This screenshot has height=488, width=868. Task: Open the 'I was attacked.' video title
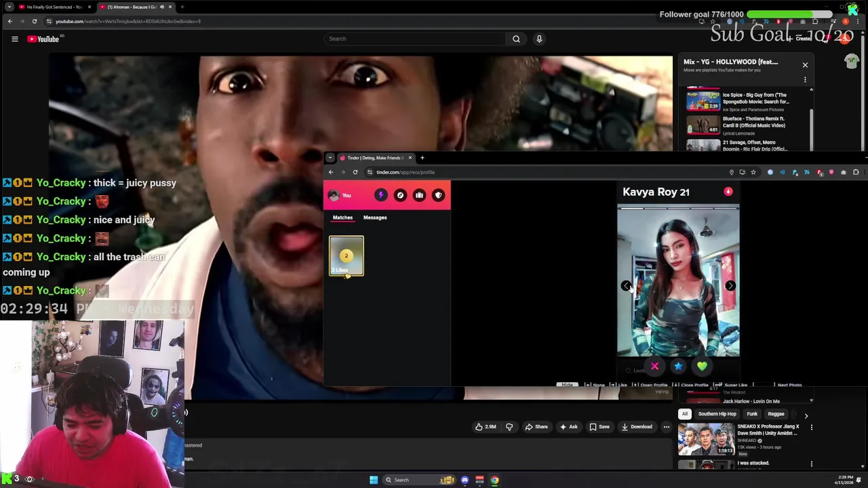point(753,464)
